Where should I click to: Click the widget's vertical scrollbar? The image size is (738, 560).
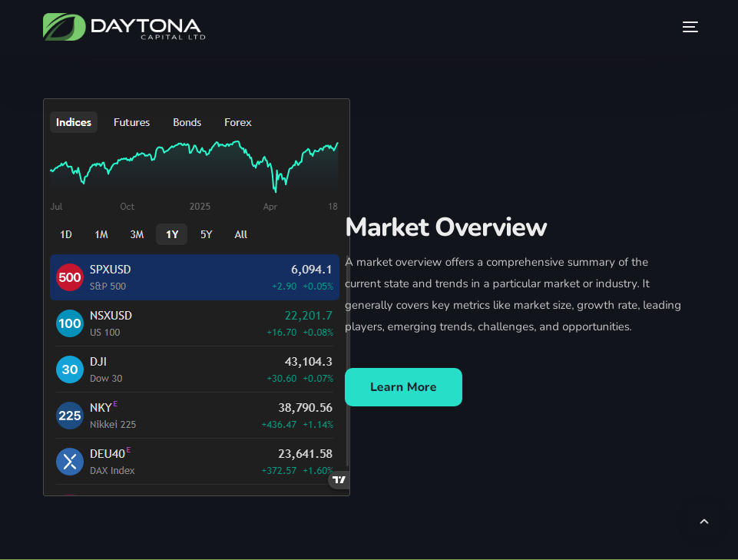coord(347,360)
